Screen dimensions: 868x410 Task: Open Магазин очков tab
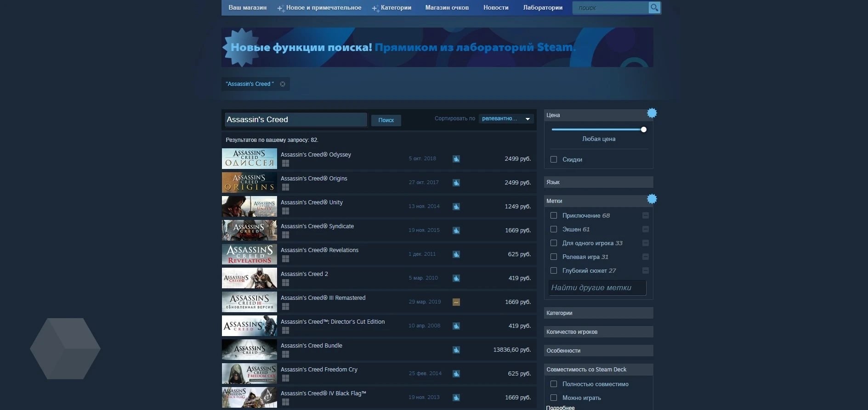pos(447,7)
